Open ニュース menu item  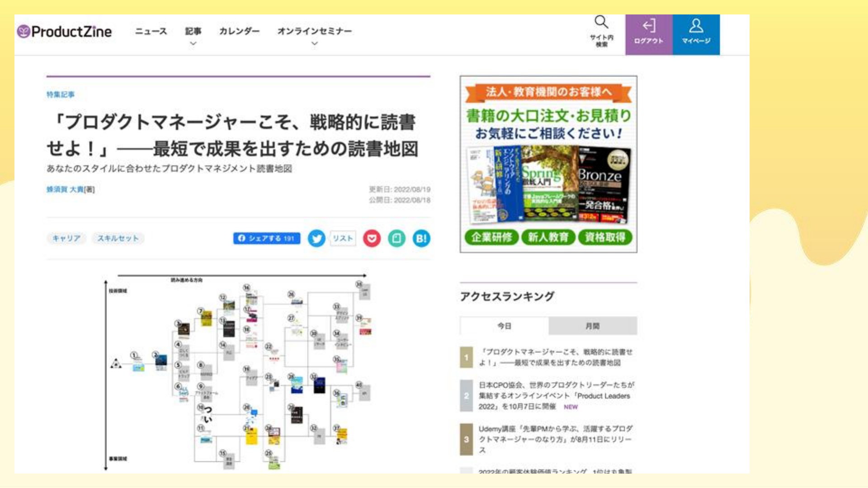151,31
